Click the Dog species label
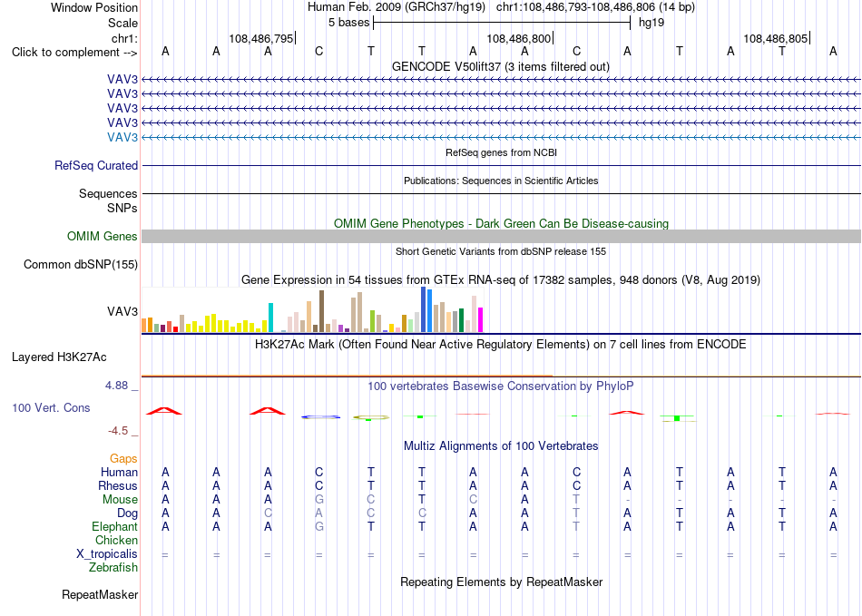 [128, 513]
